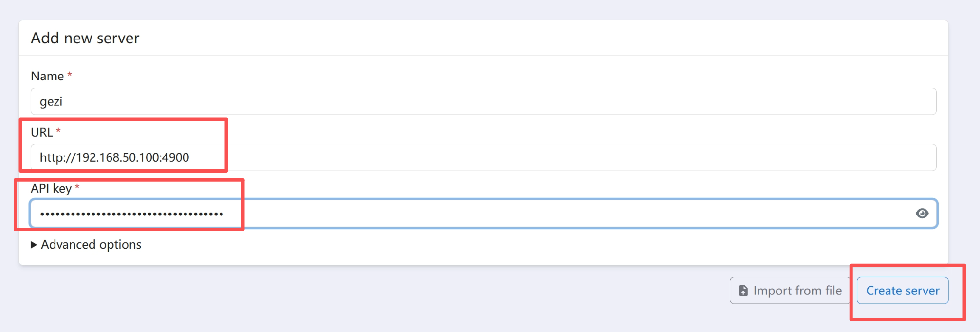The image size is (980, 332).
Task: Click the "Add new server" heading
Action: coord(85,39)
